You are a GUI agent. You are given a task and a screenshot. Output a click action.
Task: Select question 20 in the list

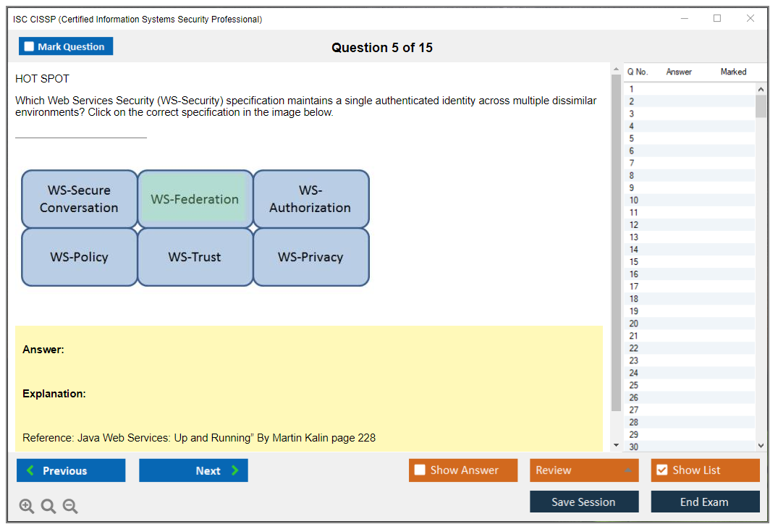pyautogui.click(x=634, y=324)
